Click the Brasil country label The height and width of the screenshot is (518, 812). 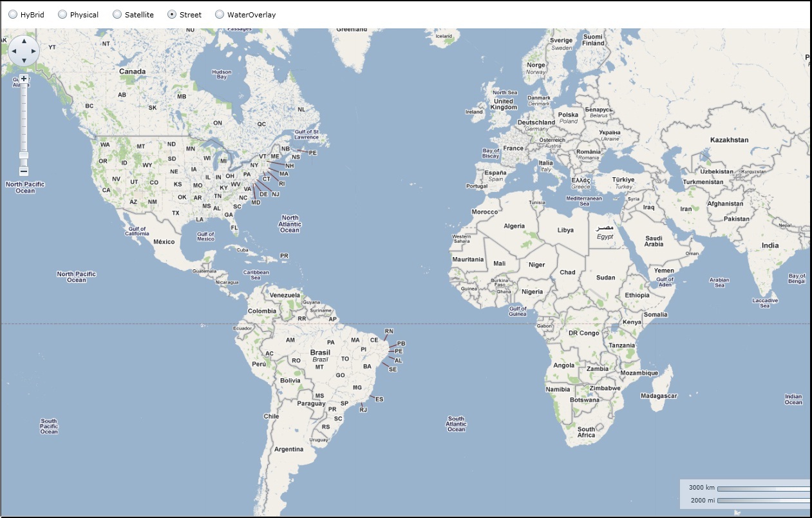tap(320, 352)
